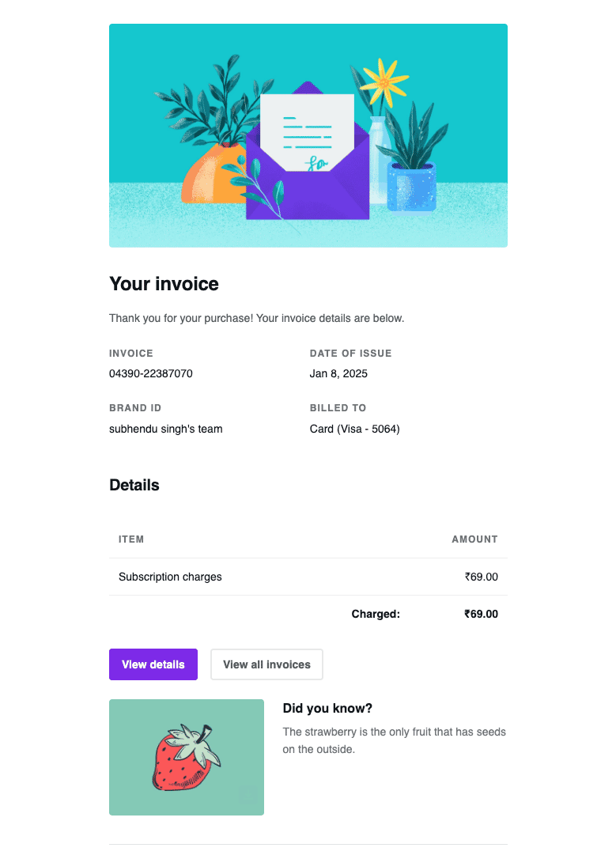Screen dimensions: 616x859
Task: Click the Did you know? heading
Action: click(327, 708)
